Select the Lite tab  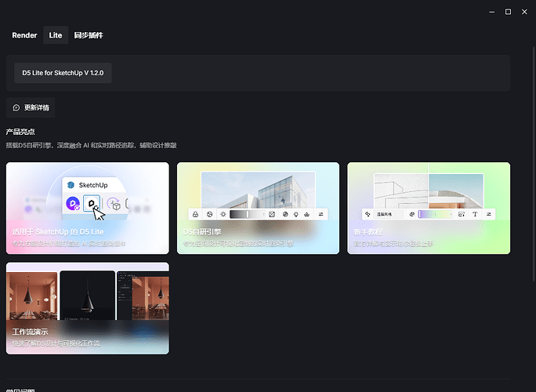click(56, 35)
